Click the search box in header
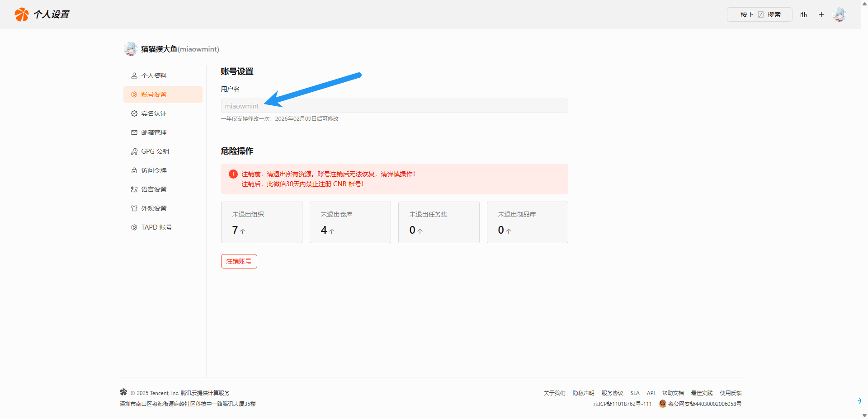 pyautogui.click(x=759, y=14)
